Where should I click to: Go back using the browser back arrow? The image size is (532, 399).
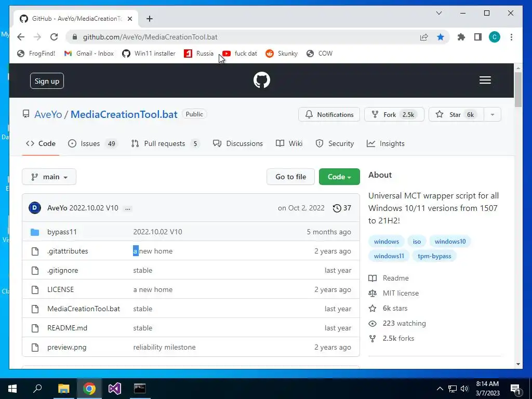click(21, 37)
